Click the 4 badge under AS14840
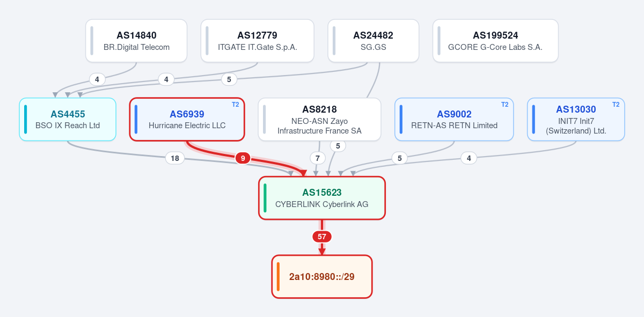 tap(97, 79)
